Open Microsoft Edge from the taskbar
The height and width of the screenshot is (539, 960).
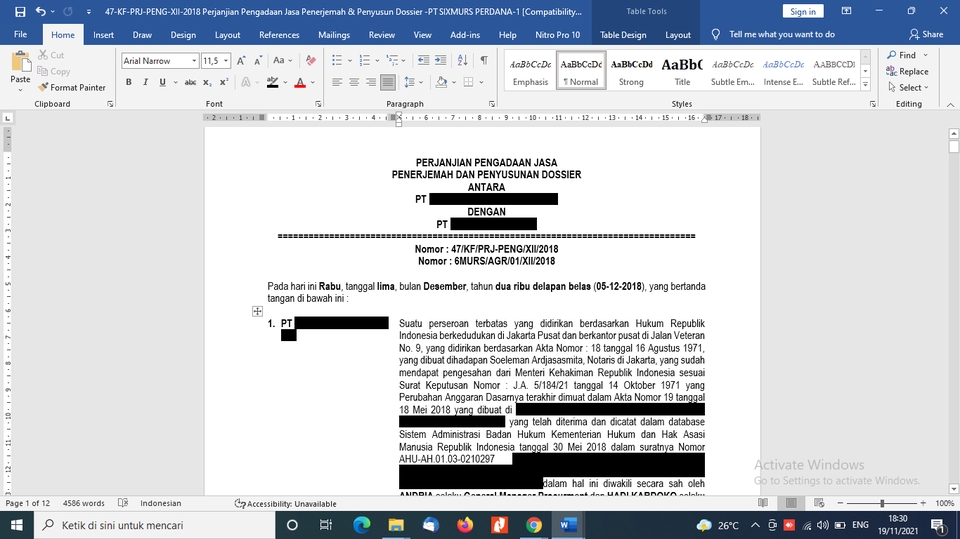pyautogui.click(x=362, y=525)
